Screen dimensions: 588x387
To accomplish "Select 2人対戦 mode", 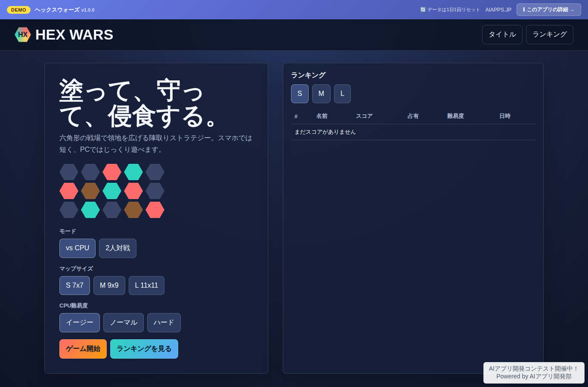I will click(118, 248).
